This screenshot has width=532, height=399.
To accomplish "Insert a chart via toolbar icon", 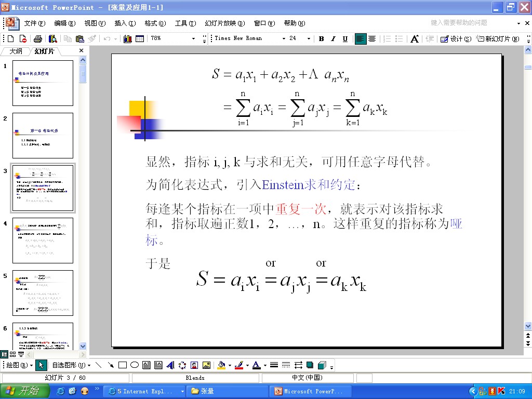I will point(128,38).
